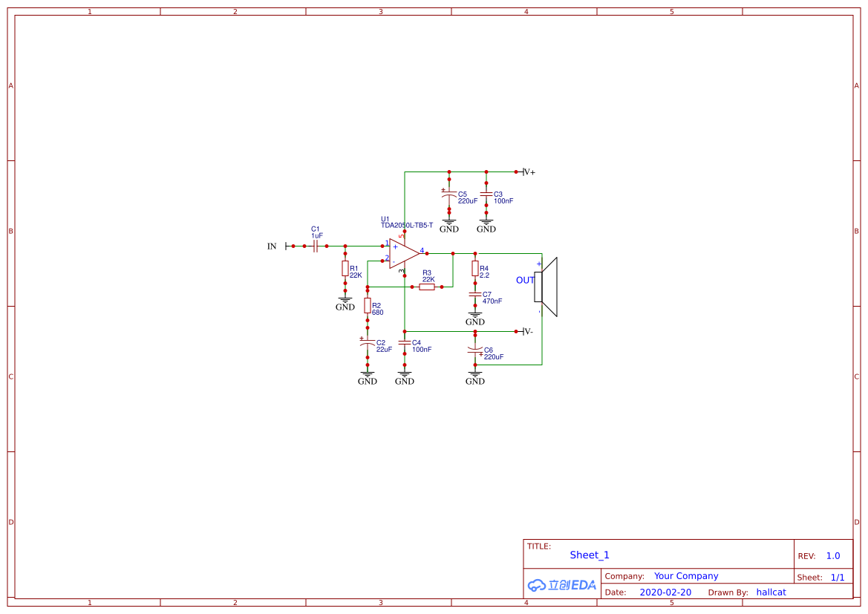
Task: Select electrolytic capacitor C2 22uF
Action: pyautogui.click(x=367, y=343)
